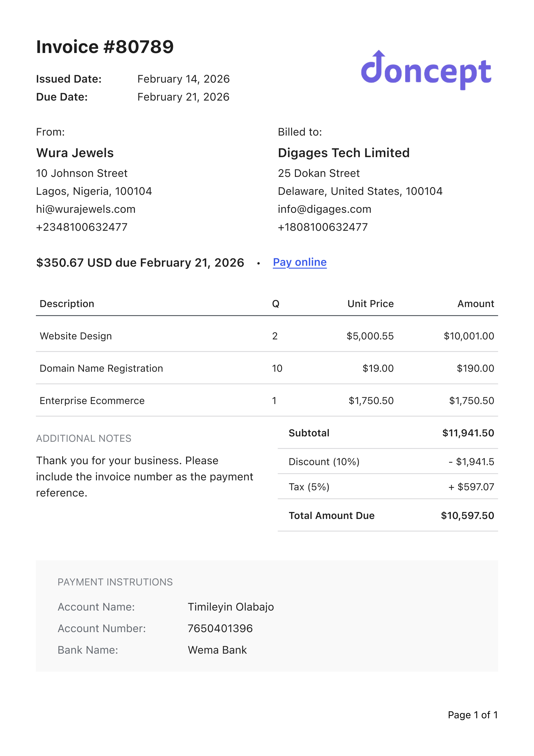
Task: Click the hi@wurajewels.com email address
Action: [86, 209]
